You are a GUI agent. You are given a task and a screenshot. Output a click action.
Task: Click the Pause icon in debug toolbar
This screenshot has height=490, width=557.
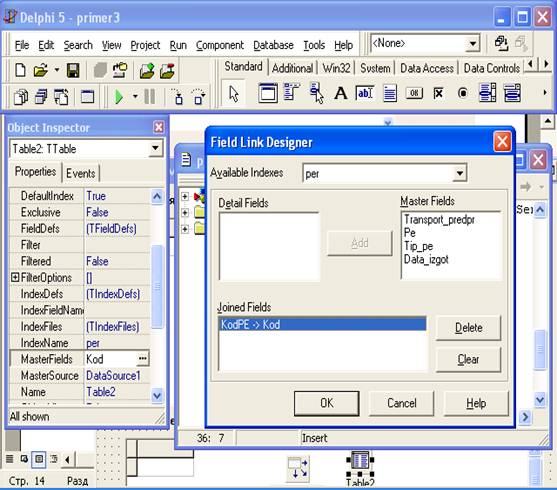tap(150, 96)
